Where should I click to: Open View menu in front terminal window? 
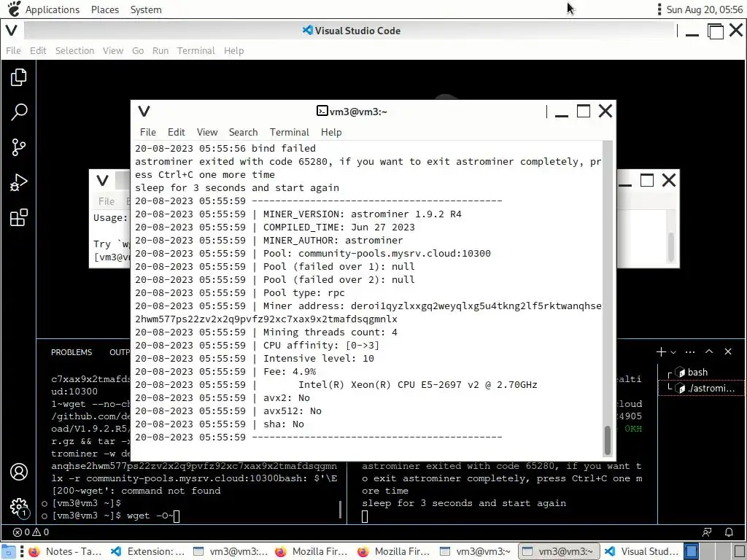(x=207, y=133)
